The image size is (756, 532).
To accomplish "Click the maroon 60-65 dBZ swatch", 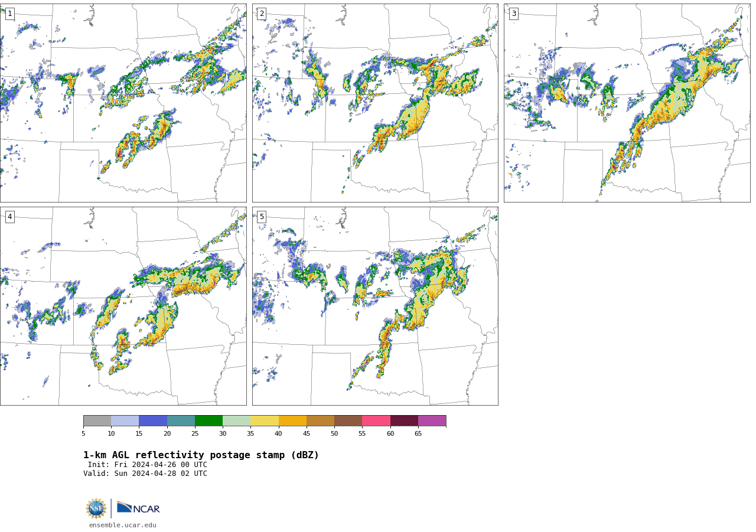I will [x=404, y=420].
